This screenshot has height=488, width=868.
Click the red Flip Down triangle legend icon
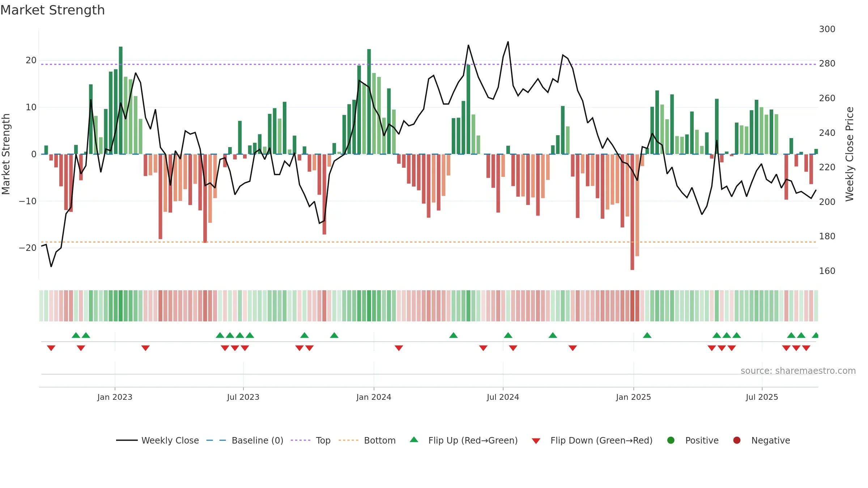(x=536, y=441)
